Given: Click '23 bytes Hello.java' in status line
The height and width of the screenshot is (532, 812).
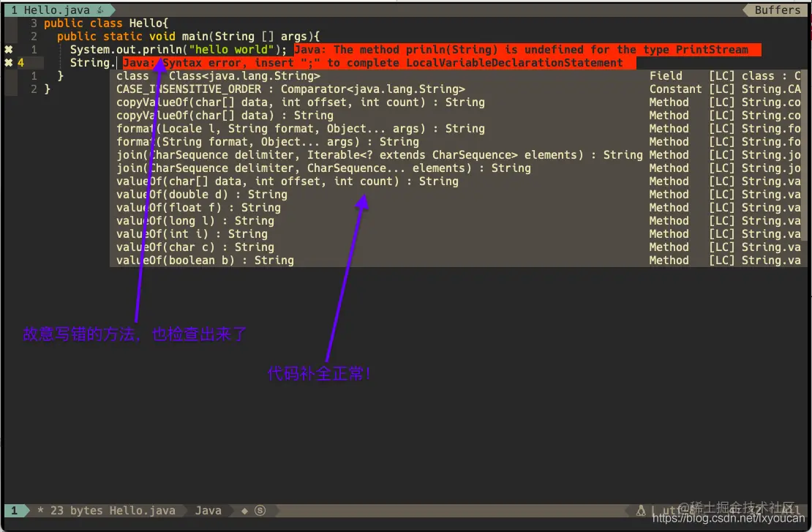Looking at the screenshot, I should 113,511.
